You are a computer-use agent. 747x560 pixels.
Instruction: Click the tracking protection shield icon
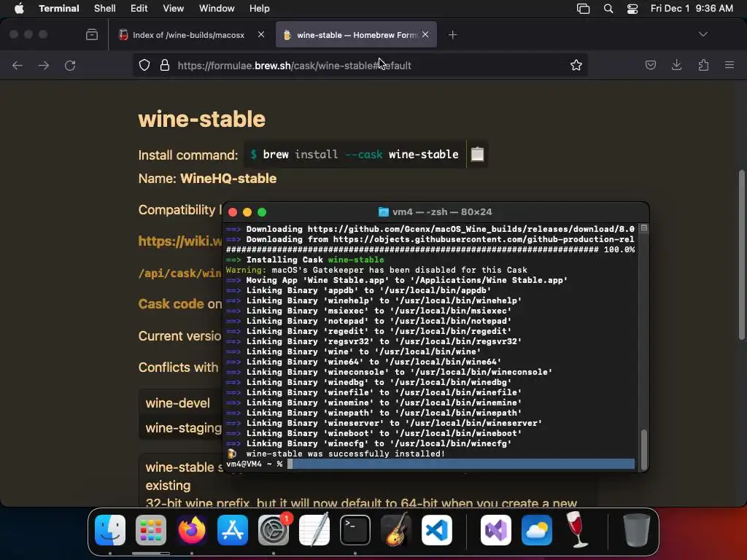[144, 65]
